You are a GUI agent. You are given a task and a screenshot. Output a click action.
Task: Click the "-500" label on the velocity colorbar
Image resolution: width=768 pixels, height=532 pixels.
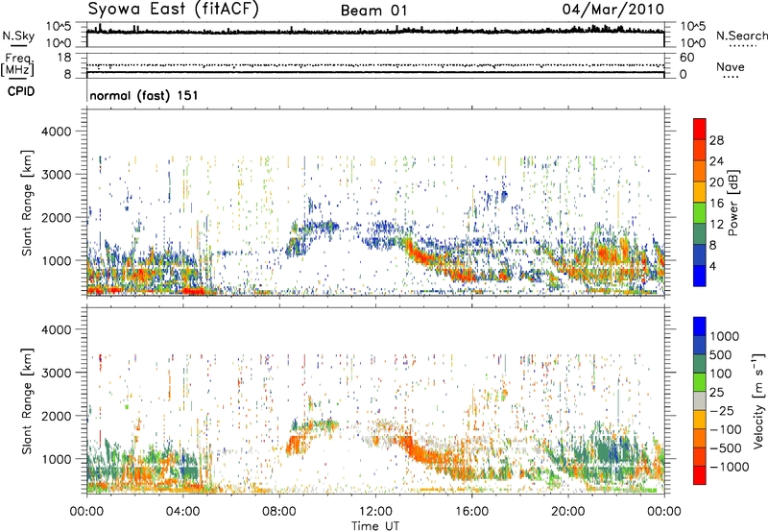click(726, 448)
